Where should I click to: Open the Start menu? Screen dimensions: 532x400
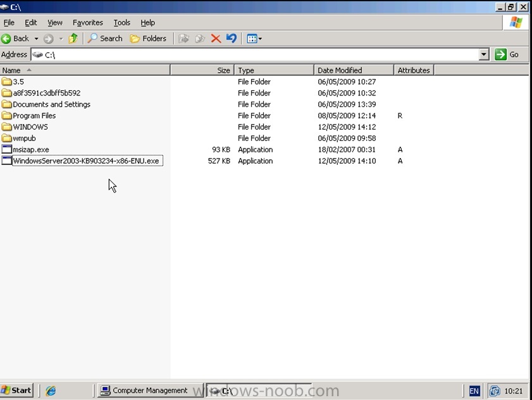[16, 391]
